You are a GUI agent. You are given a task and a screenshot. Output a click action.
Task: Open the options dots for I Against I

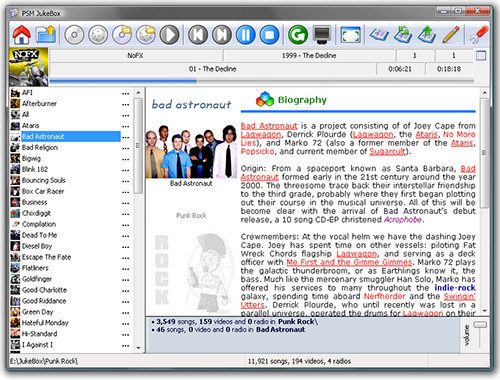(x=125, y=346)
